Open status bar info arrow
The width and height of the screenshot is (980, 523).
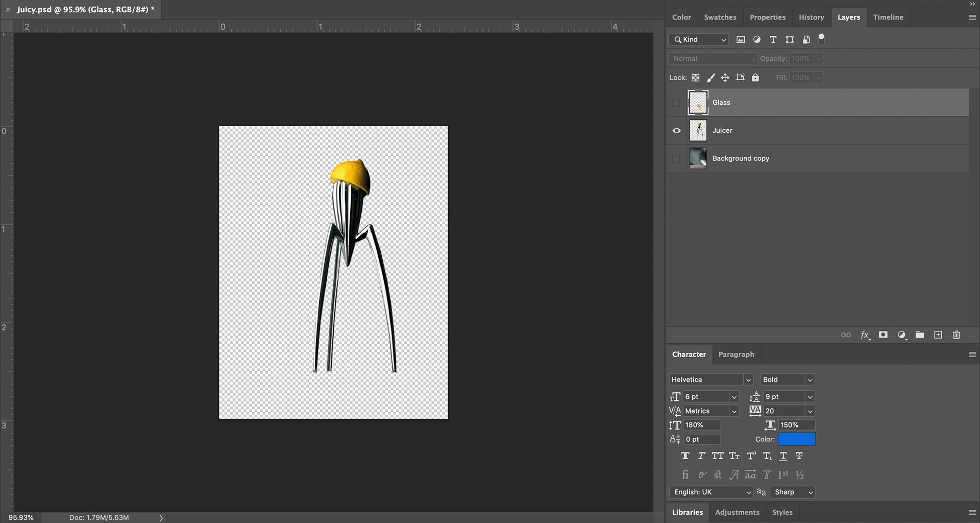click(x=161, y=518)
